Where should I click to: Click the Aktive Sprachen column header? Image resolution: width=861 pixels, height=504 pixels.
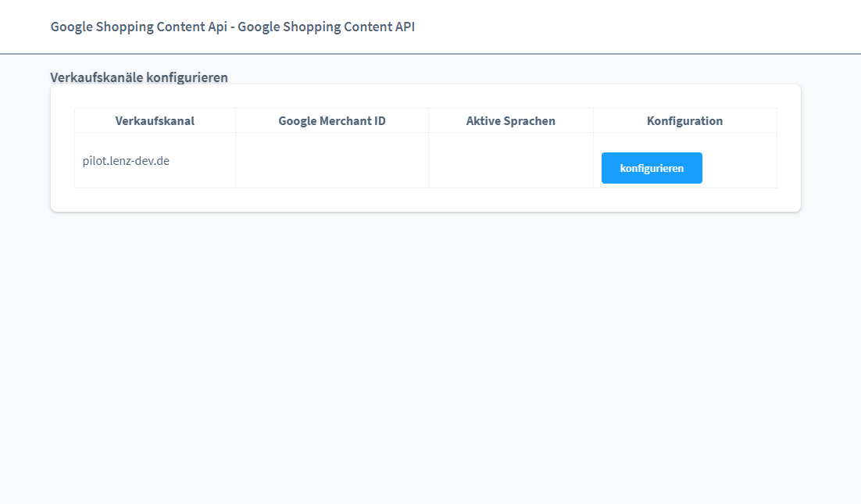[510, 121]
